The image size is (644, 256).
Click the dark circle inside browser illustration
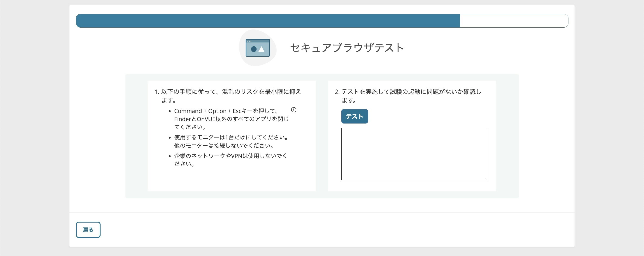254,49
